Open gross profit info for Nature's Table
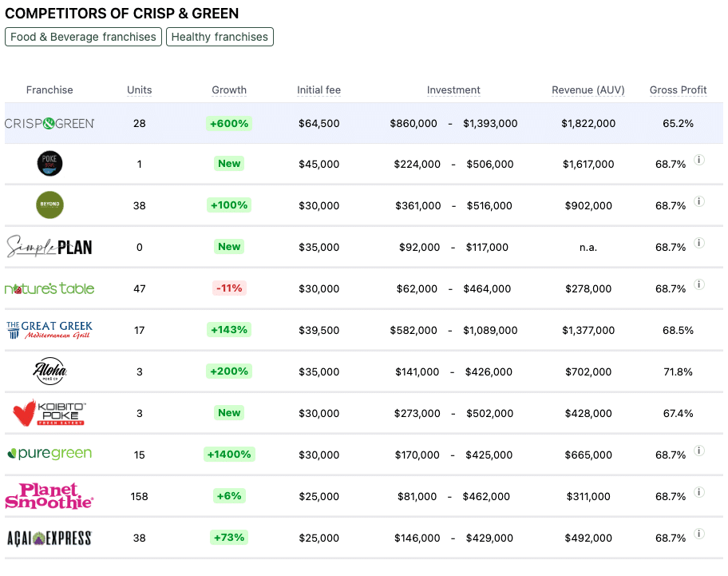This screenshot has width=728, height=576. click(699, 284)
